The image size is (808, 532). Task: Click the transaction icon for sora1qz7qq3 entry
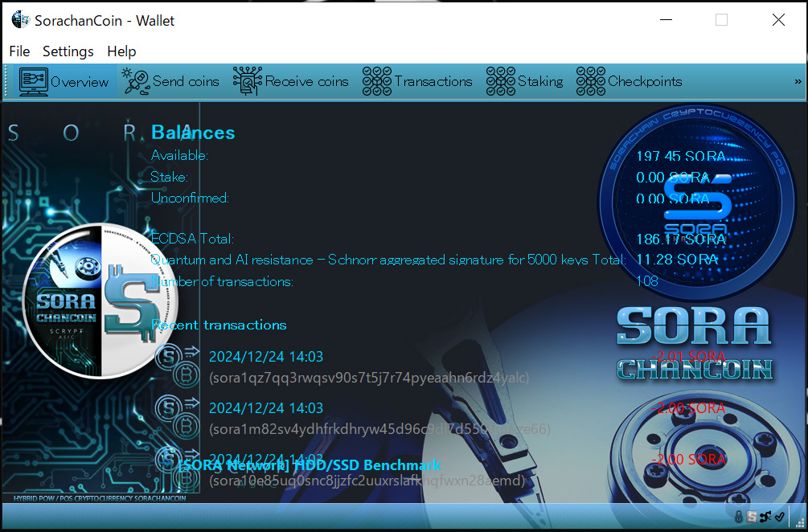click(x=177, y=366)
